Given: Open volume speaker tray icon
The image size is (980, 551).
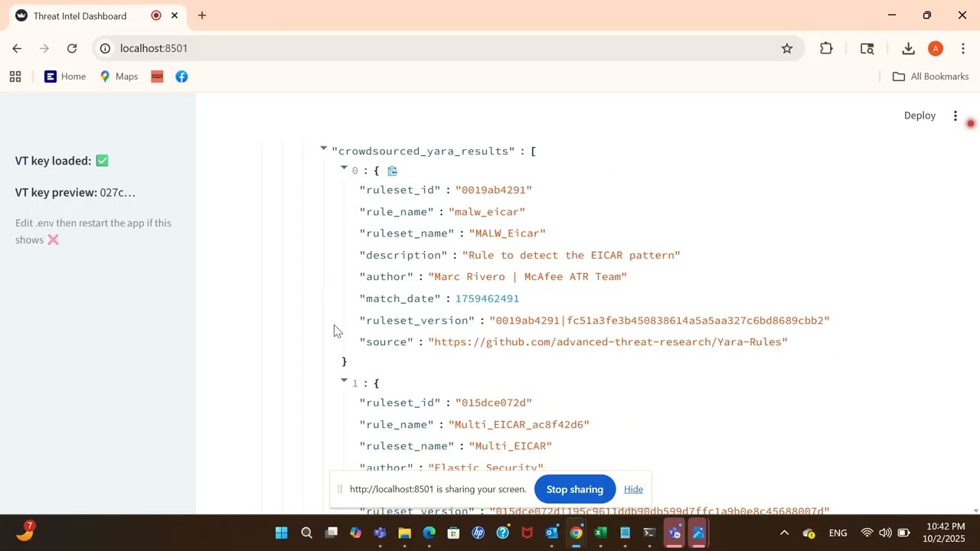Looking at the screenshot, I should point(885,533).
